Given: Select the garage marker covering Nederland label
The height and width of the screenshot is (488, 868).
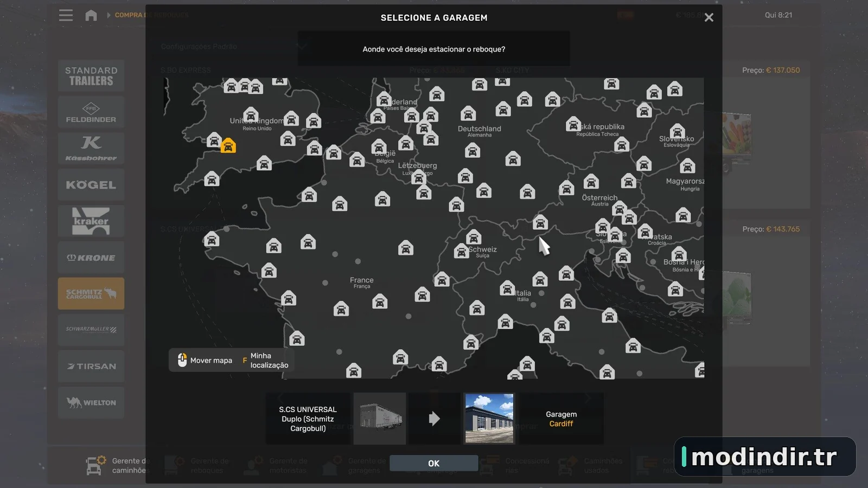Looking at the screenshot, I should (384, 100).
